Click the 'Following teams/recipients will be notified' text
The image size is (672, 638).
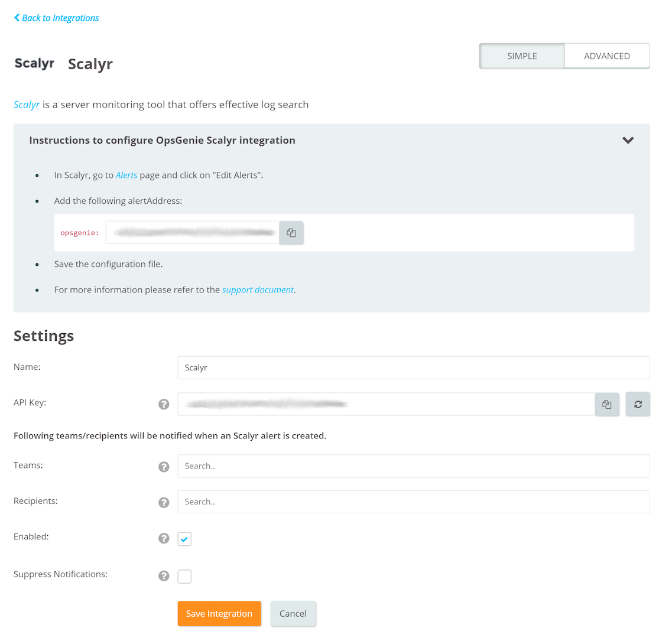170,436
